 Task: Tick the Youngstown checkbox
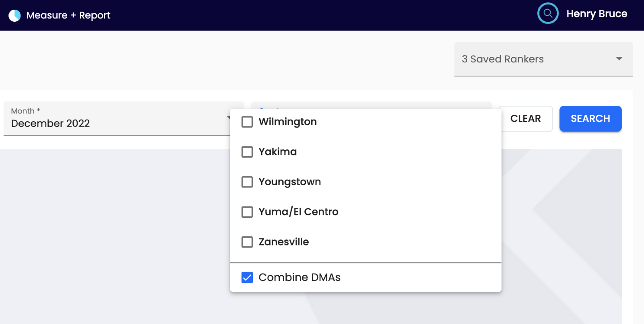coord(247,182)
